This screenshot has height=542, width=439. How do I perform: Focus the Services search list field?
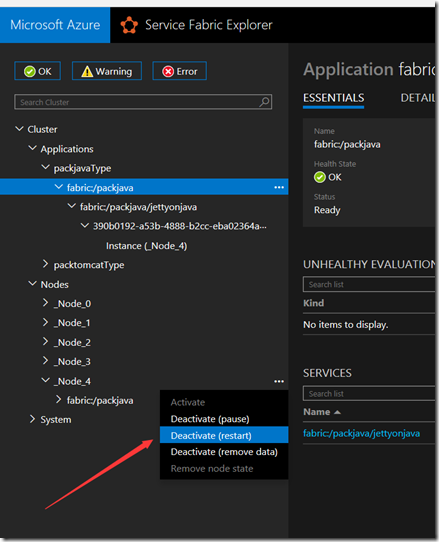pyautogui.click(x=369, y=394)
